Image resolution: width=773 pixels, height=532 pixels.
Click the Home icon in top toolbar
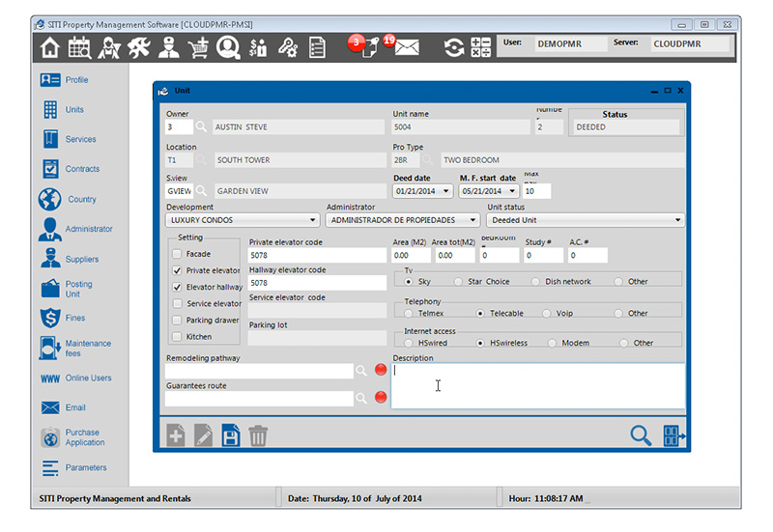49,47
